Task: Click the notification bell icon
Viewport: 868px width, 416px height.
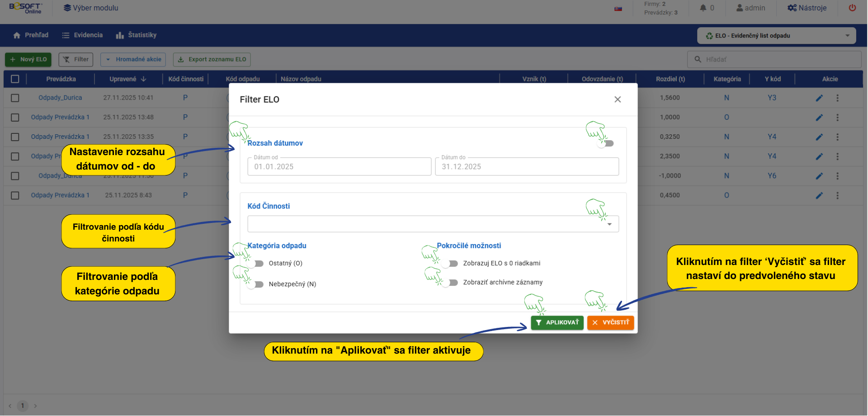Action: [x=703, y=8]
